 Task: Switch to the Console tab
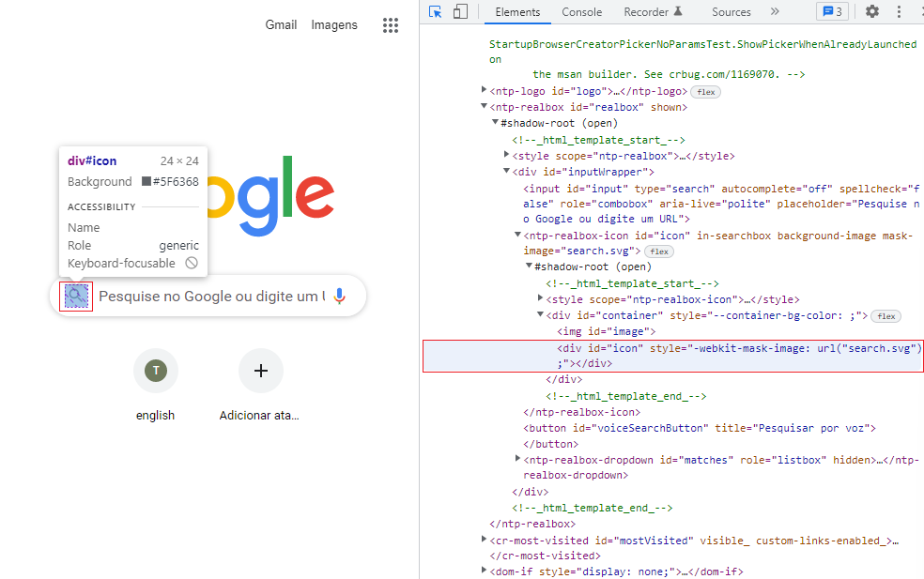click(x=581, y=12)
